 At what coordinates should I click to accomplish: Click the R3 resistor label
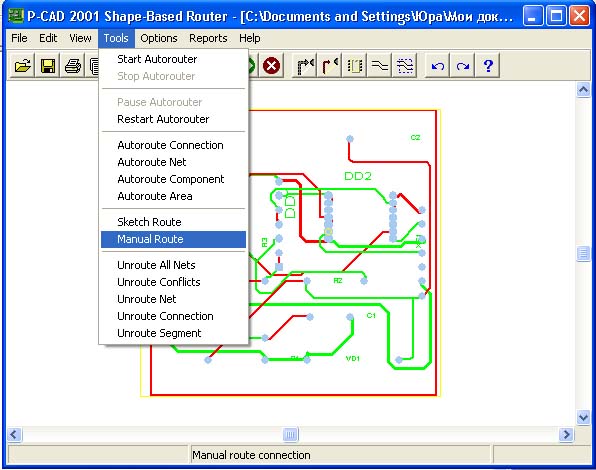pyautogui.click(x=265, y=242)
